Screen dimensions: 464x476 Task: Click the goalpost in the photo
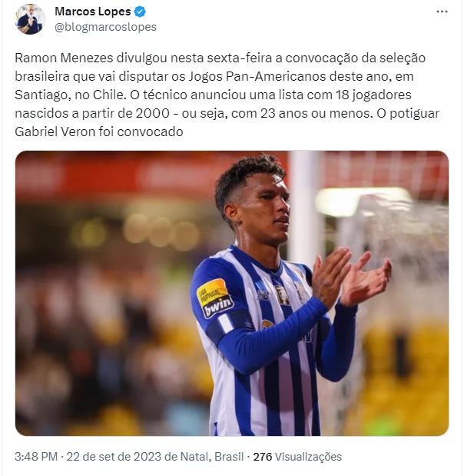point(303,206)
